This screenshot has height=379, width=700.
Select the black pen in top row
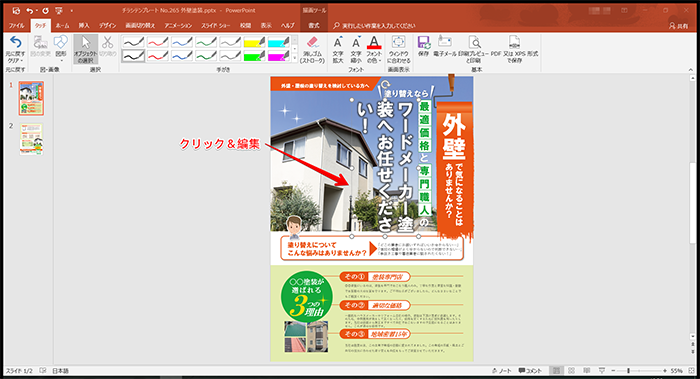pyautogui.click(x=133, y=42)
